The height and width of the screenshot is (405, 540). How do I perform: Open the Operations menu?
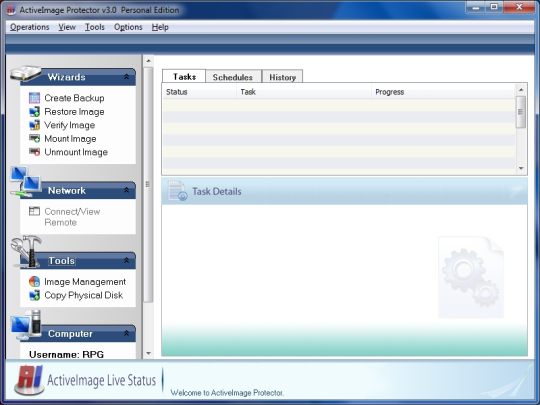click(30, 27)
